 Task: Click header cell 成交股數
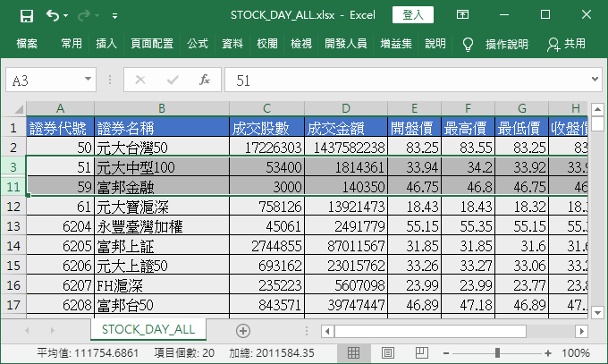click(x=266, y=128)
